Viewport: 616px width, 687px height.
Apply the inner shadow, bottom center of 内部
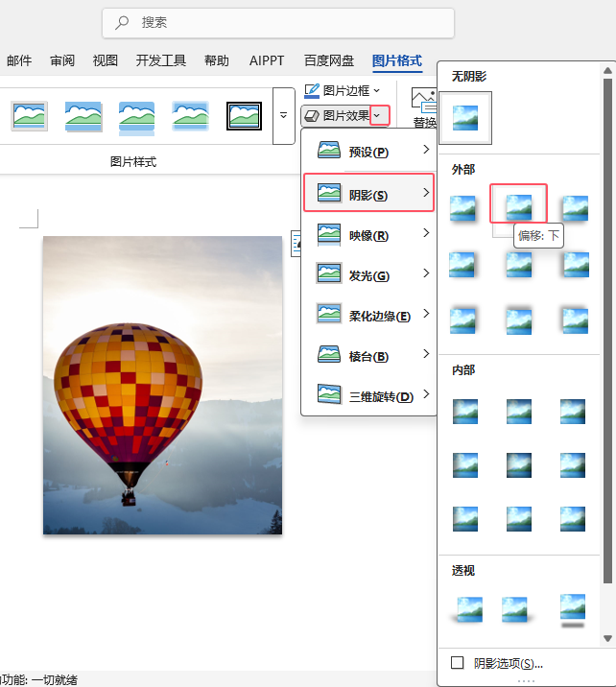519,519
